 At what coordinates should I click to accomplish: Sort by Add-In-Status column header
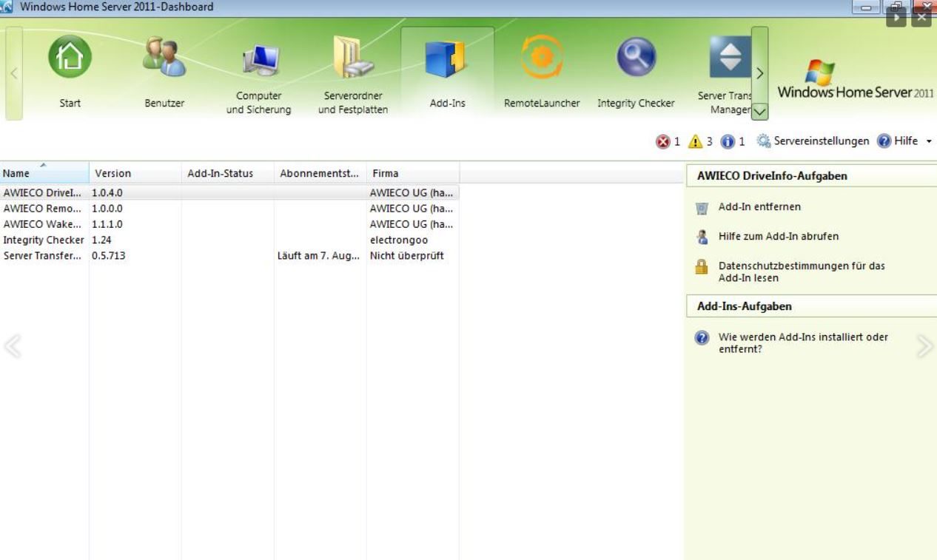pyautogui.click(x=228, y=173)
